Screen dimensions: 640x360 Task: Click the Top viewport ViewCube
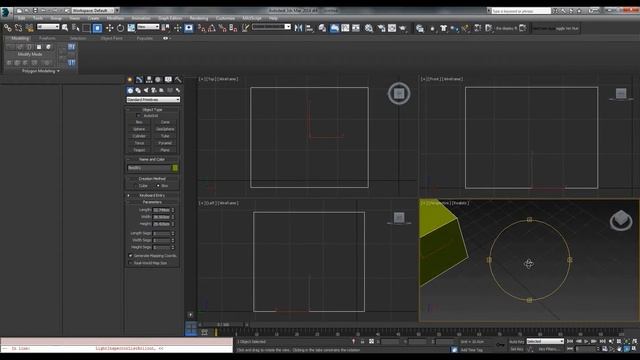coord(399,93)
